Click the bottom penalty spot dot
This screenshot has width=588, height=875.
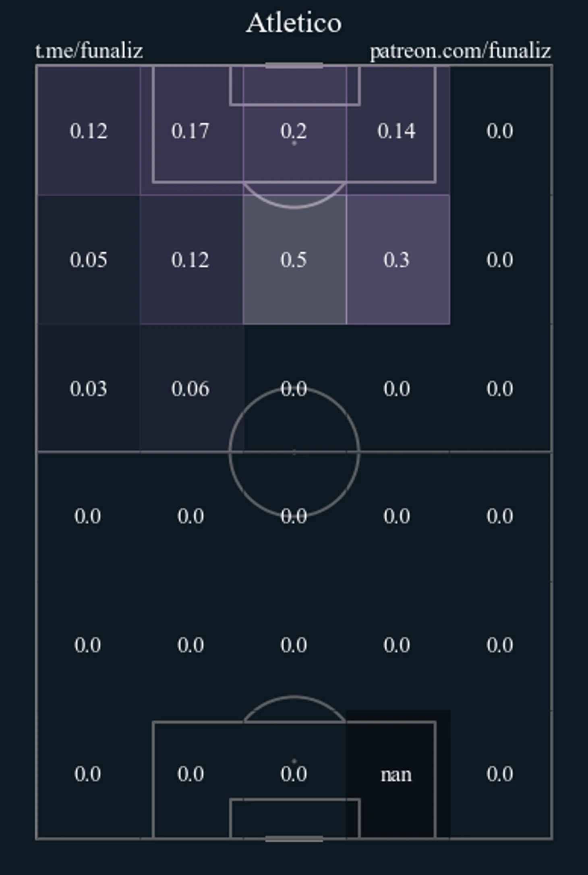click(x=294, y=761)
